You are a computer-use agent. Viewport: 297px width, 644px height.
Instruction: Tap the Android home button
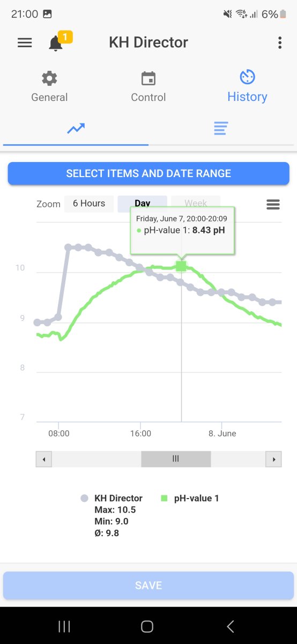coord(147,626)
